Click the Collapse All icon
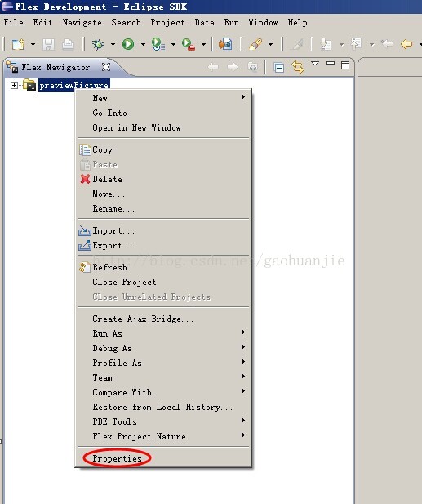 pos(279,68)
